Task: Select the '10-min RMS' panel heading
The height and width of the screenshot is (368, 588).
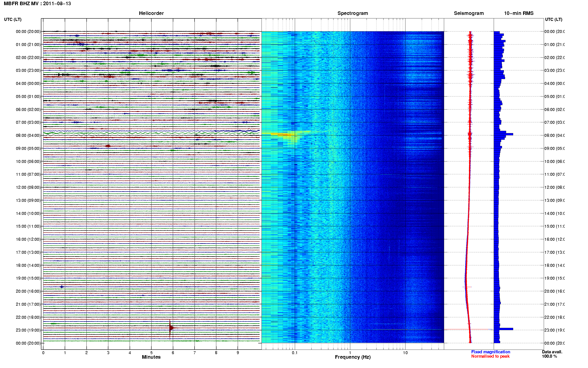Action: pos(519,13)
